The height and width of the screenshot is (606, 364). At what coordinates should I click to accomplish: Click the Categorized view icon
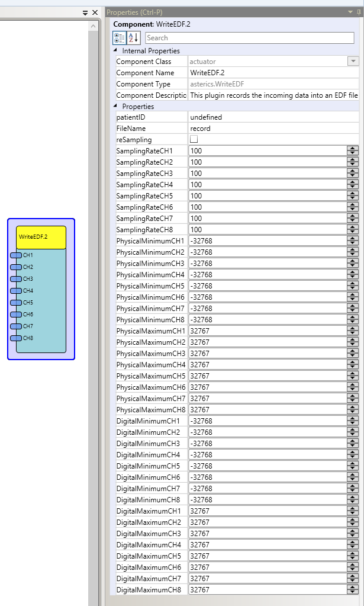120,38
